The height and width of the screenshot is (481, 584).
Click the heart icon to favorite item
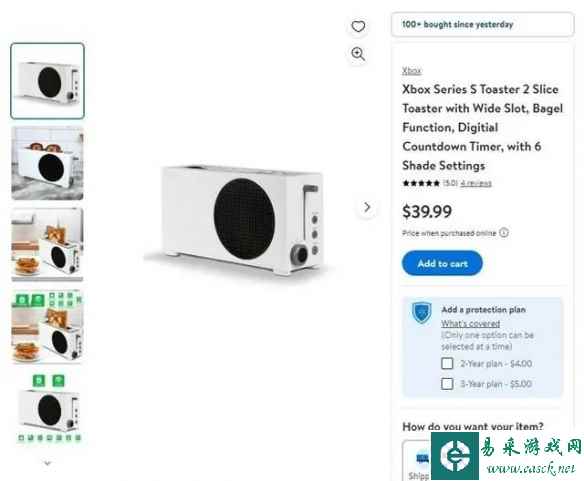(358, 26)
